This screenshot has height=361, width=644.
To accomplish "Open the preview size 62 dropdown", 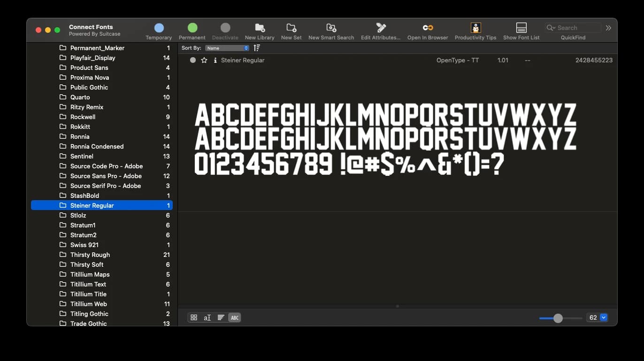I will click(604, 318).
